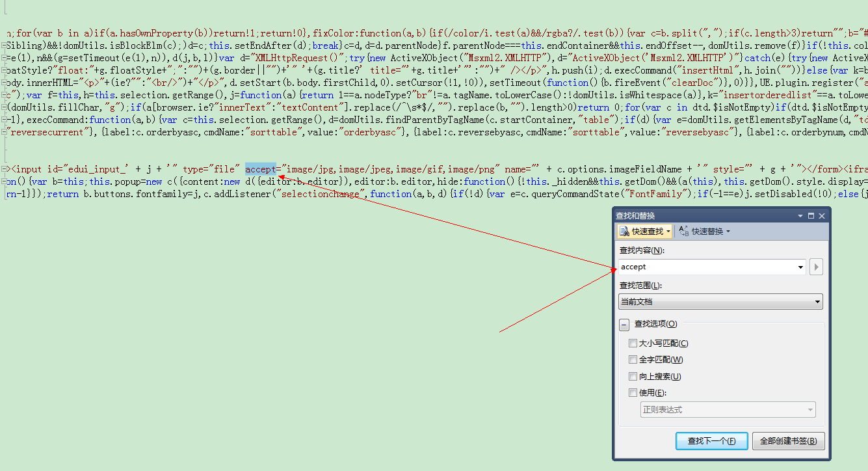Screen dimensions: 868x471
Task: Maximize the 查找和替换 dialog
Action: pyautogui.click(x=811, y=216)
